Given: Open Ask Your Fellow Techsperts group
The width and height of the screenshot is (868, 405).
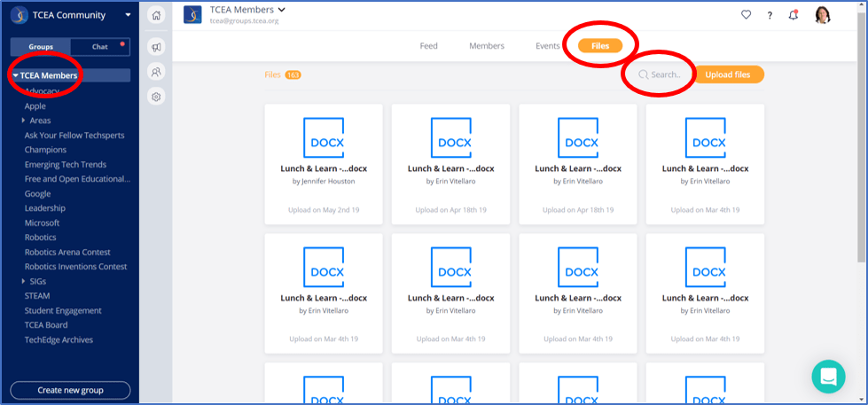Looking at the screenshot, I should coord(74,135).
